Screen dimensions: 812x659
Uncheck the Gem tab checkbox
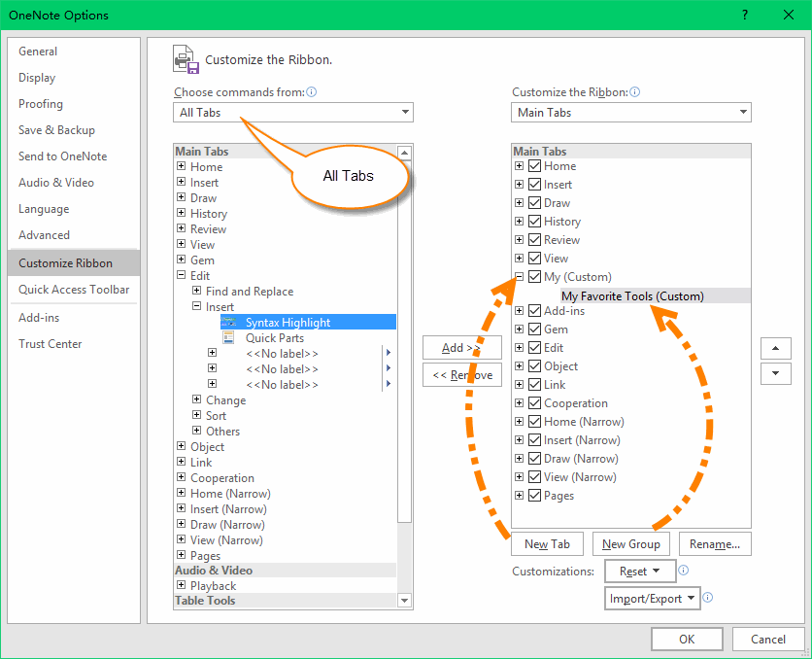click(535, 329)
